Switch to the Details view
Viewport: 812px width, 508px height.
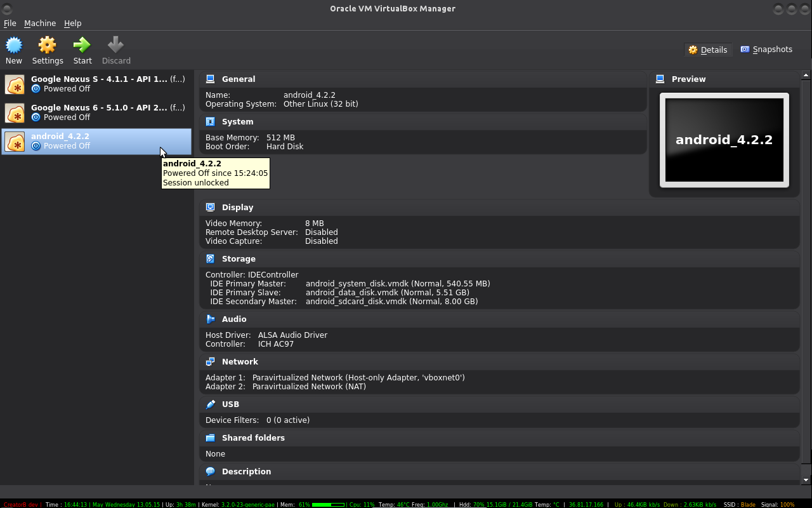coord(708,50)
